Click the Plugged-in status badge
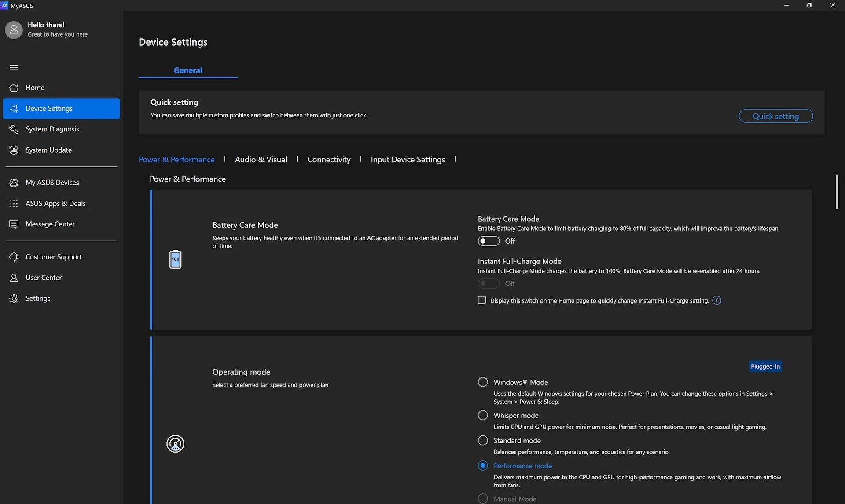845x504 pixels. (x=765, y=366)
